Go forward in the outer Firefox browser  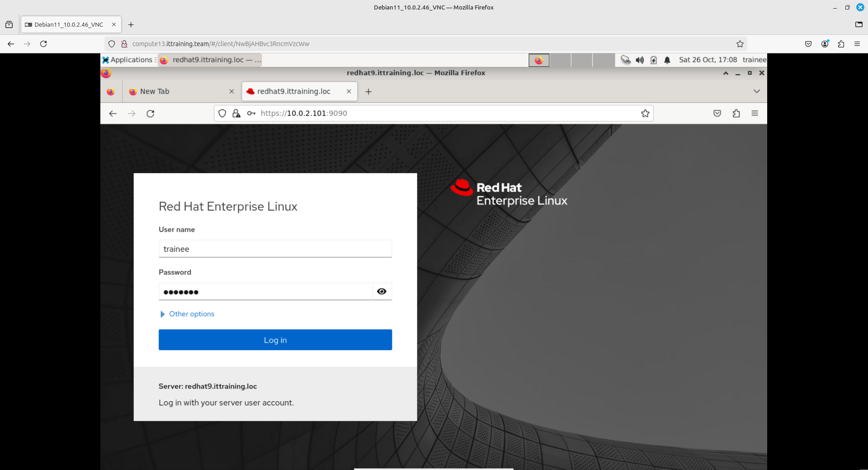tap(27, 44)
